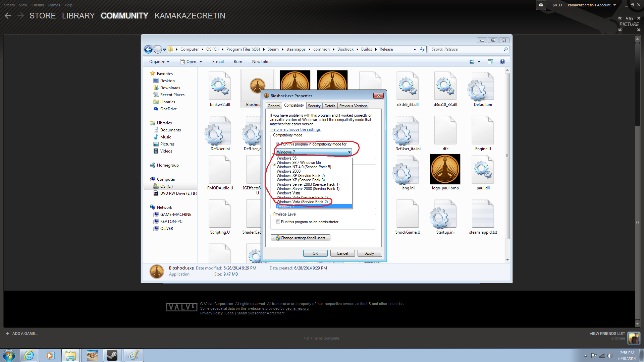This screenshot has height=362, width=644.
Task: Expand the Organize dropdown menu
Action: [159, 62]
